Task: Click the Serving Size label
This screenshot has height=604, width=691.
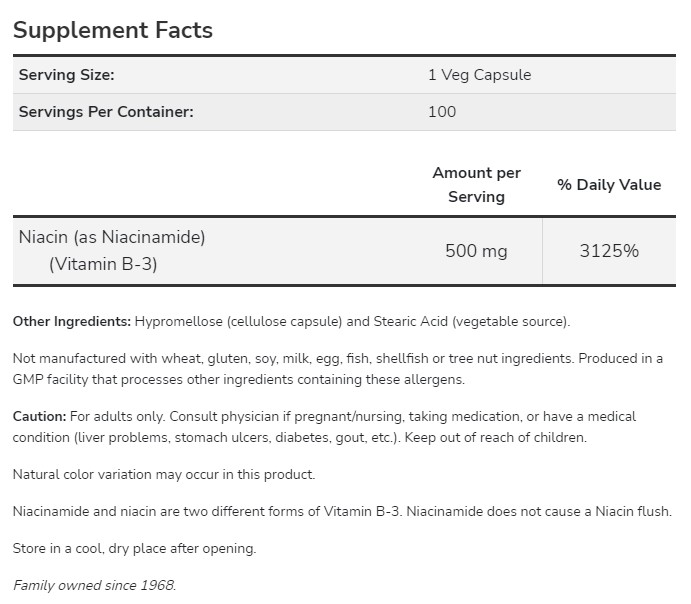Action: [66, 75]
